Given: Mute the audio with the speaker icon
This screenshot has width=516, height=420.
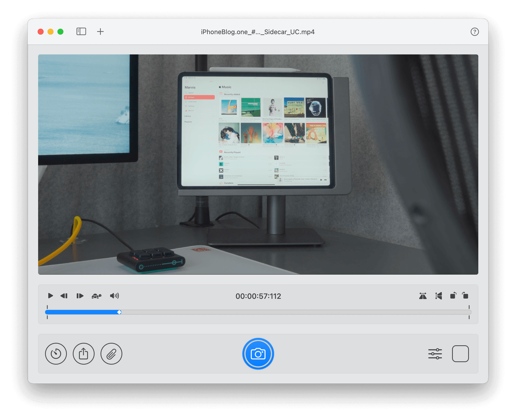Looking at the screenshot, I should 114,296.
